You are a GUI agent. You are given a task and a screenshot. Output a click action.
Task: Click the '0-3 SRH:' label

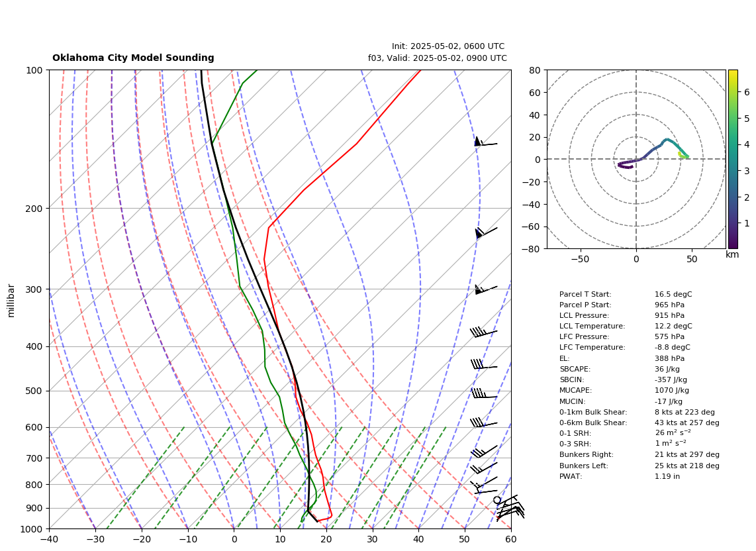click(x=575, y=444)
